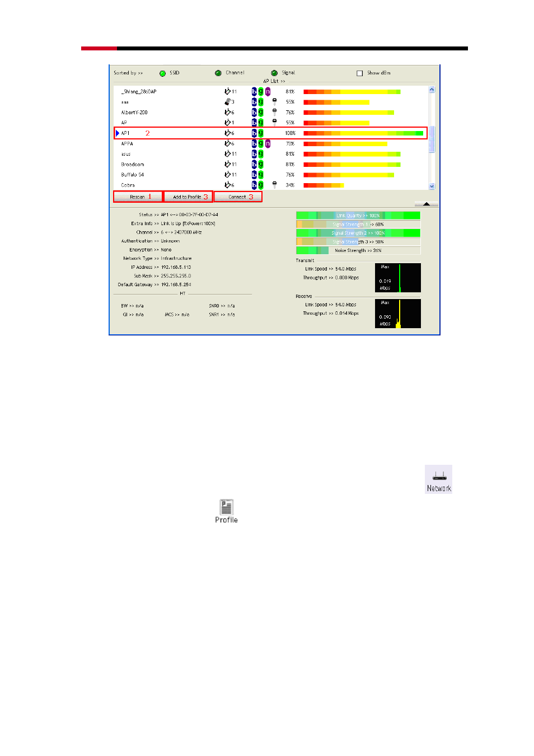Click the encryption key icon for AlbertY-200

[274, 112]
